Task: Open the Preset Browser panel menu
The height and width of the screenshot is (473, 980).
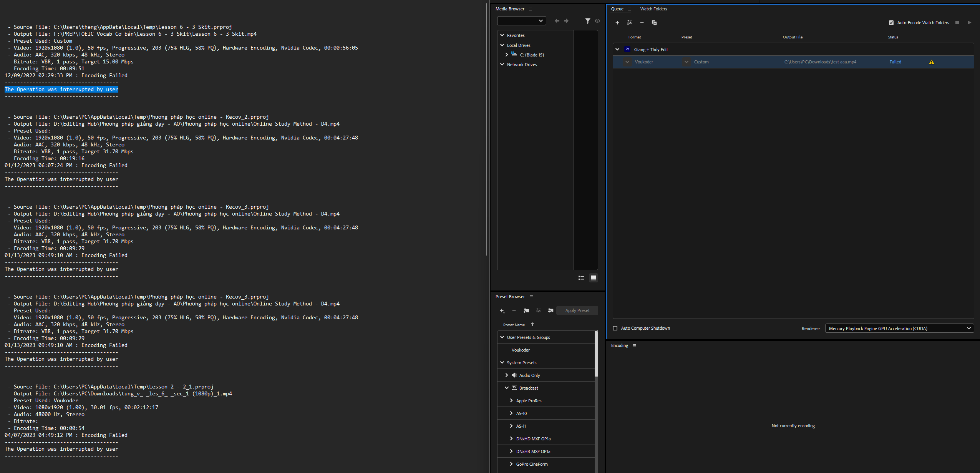Action: click(x=531, y=297)
